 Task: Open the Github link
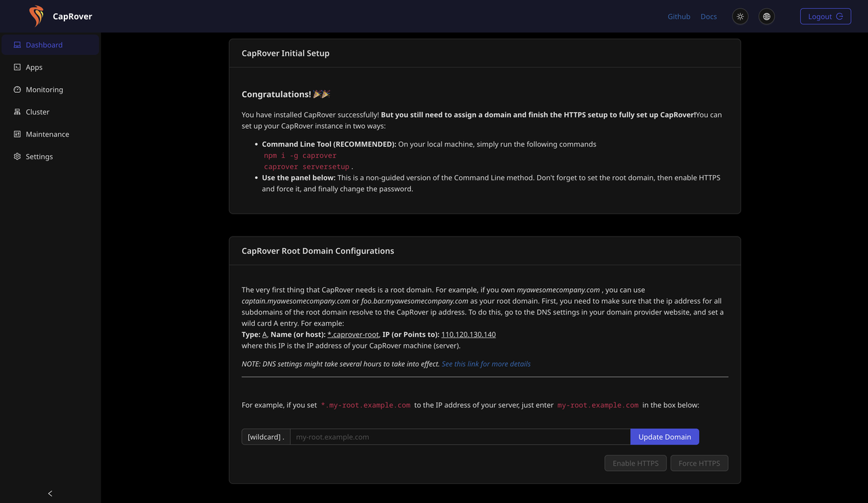pyautogui.click(x=678, y=16)
